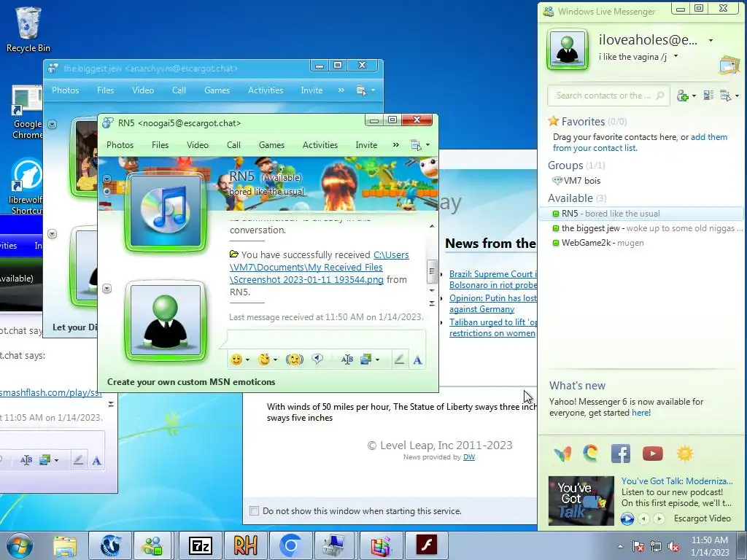747x560 pixels.
Task: Expand the account name dropdown arrow in Messenger
Action: (x=711, y=41)
